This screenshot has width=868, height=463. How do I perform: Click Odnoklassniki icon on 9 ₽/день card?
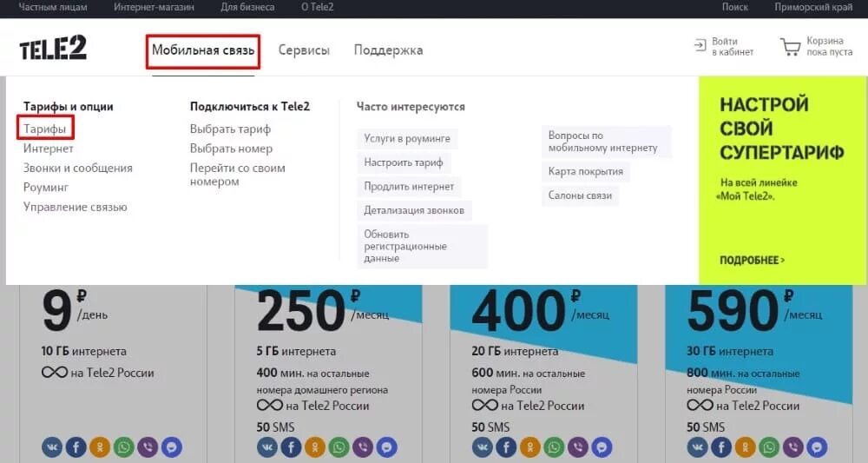coord(100,447)
